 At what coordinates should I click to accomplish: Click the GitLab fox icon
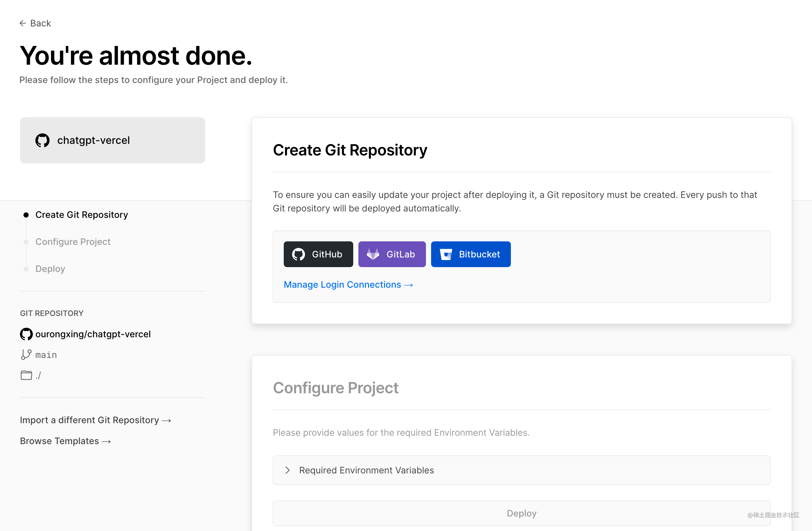click(x=373, y=254)
